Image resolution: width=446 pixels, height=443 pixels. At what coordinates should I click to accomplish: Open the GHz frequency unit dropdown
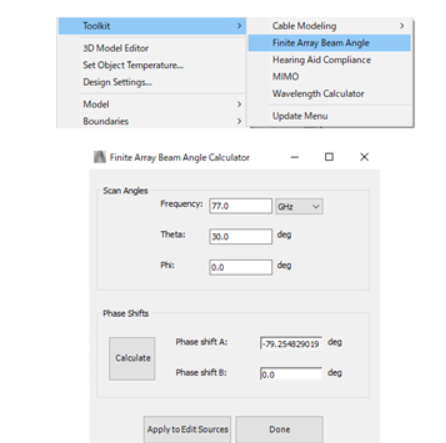tap(299, 206)
